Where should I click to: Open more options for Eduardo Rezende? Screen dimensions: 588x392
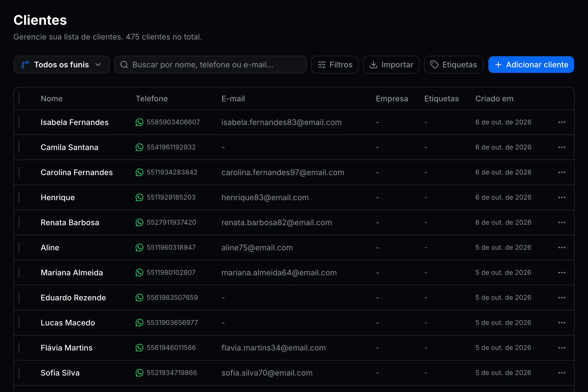pos(562,298)
